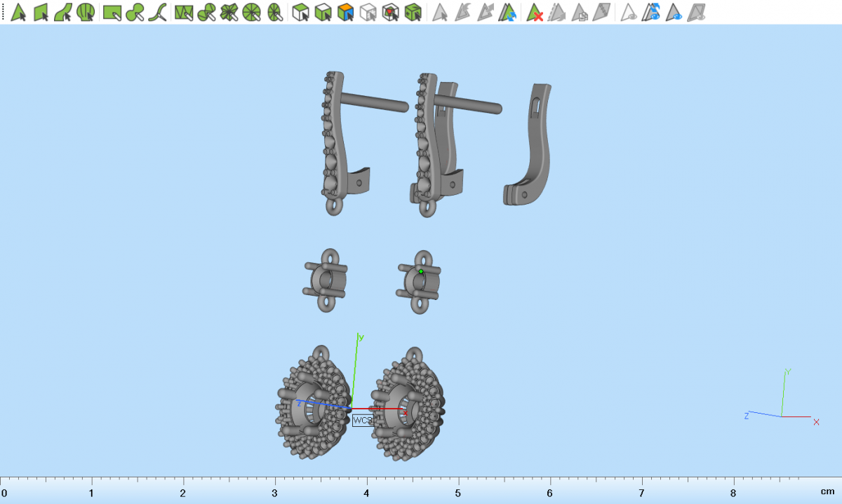
Task: Select the Mark Plane tool
Action: pyautogui.click(x=41, y=12)
